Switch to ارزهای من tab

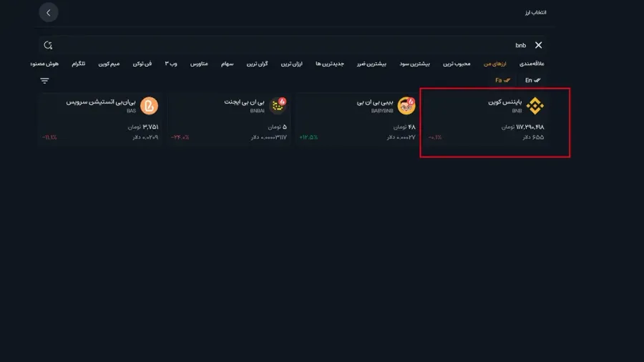coord(495,64)
